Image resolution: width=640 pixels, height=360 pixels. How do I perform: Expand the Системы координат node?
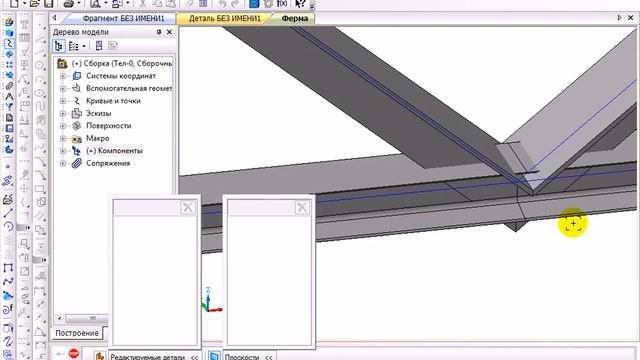[63, 76]
